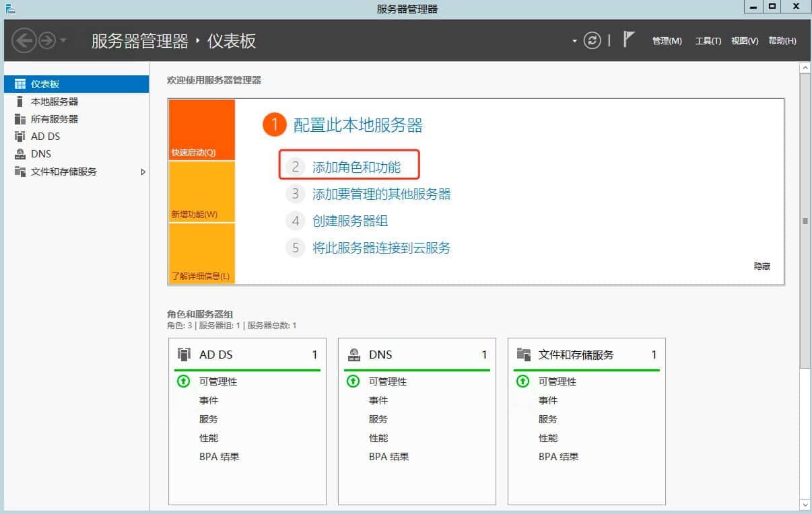Image resolution: width=812 pixels, height=514 pixels.
Task: Open the 视图(V) menu
Action: (x=745, y=41)
